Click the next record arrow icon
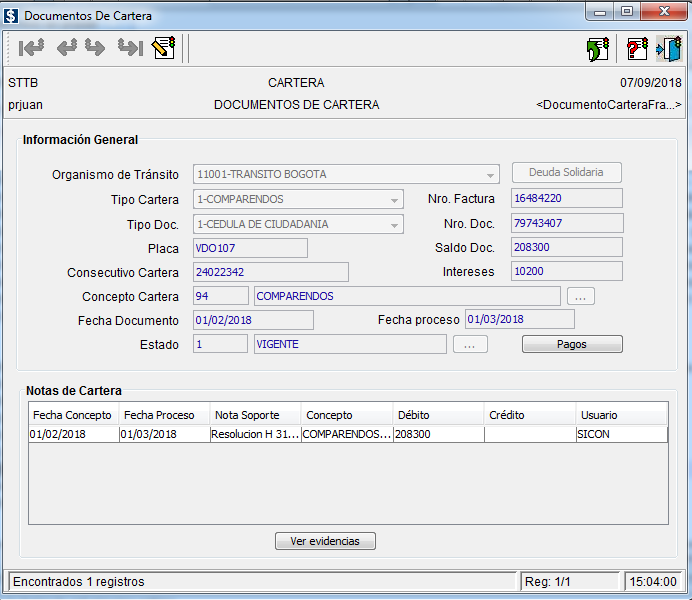 pos(96,47)
